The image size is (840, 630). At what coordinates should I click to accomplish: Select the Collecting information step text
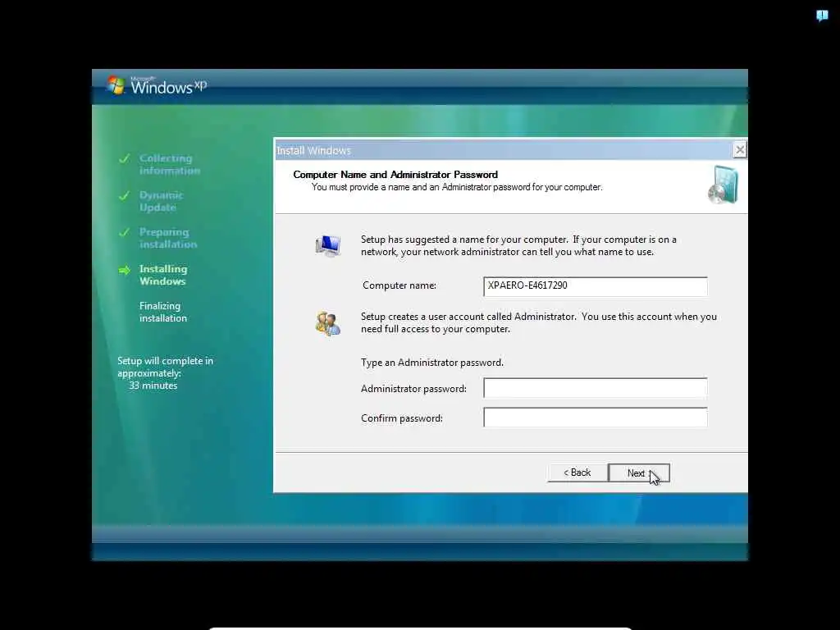169,164
